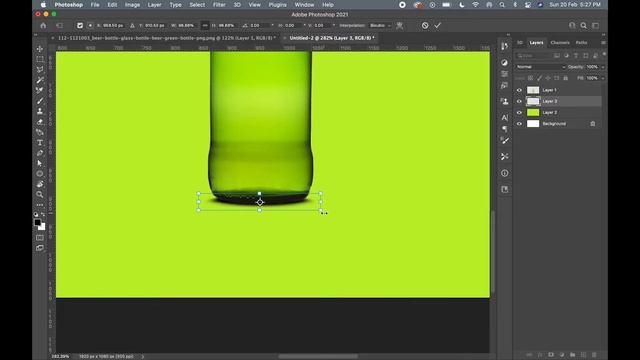Hide Layer 1 visibility eye
Viewport: 640px width, 360px height.
point(519,90)
